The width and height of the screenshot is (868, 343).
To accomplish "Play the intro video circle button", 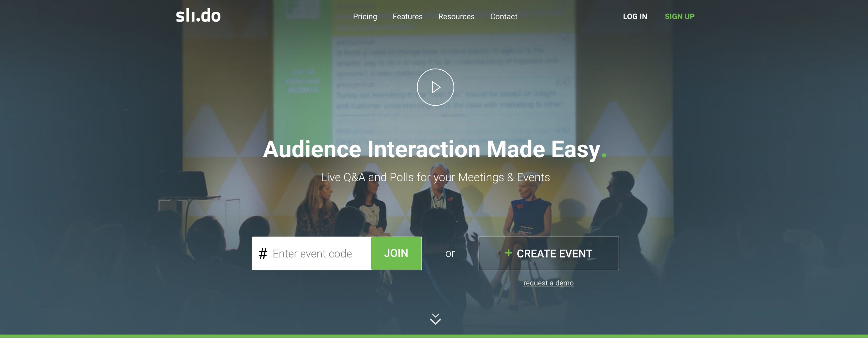I will pos(435,87).
